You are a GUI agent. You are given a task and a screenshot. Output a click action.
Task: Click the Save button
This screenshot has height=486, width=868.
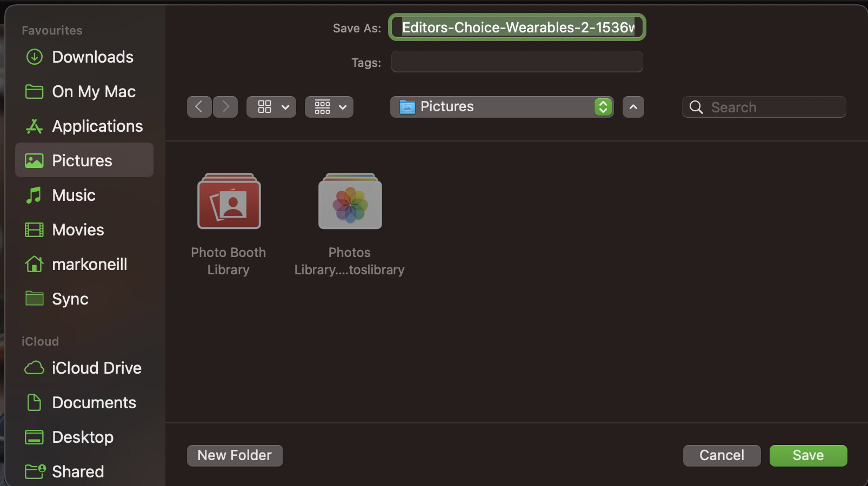coord(809,455)
